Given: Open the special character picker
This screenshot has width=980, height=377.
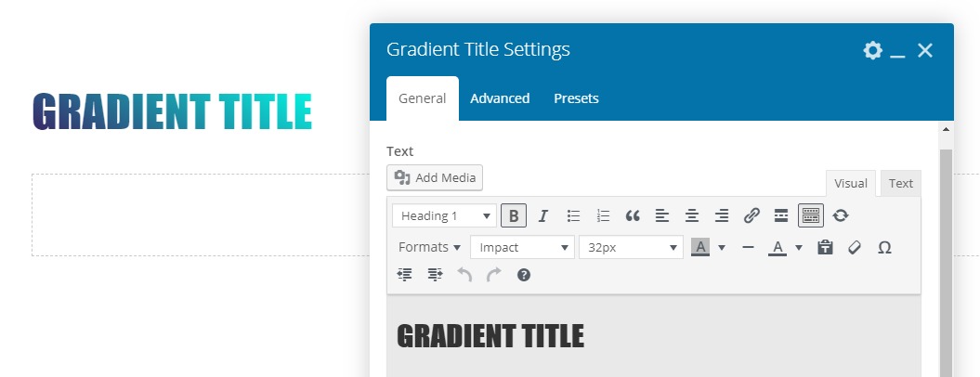Looking at the screenshot, I should coord(884,248).
